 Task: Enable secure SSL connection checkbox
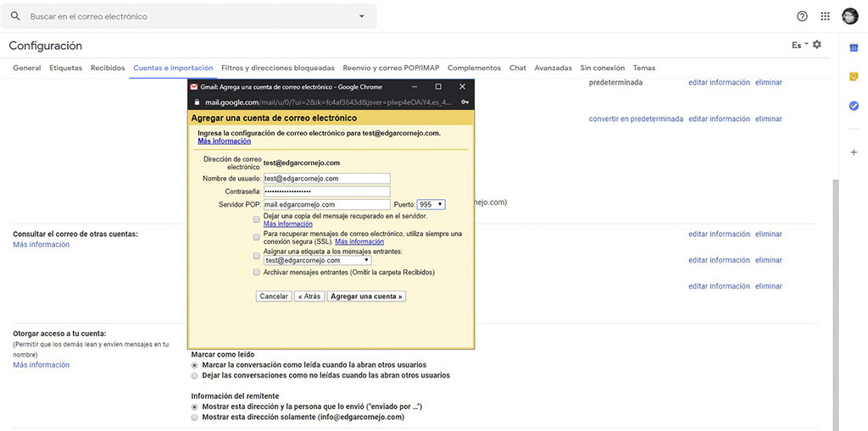[256, 237]
